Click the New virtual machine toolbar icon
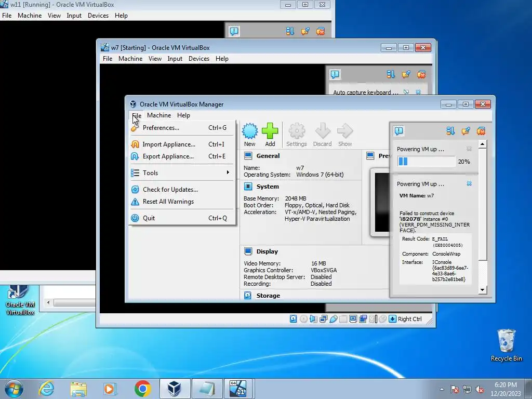The height and width of the screenshot is (399, 532). tap(250, 135)
